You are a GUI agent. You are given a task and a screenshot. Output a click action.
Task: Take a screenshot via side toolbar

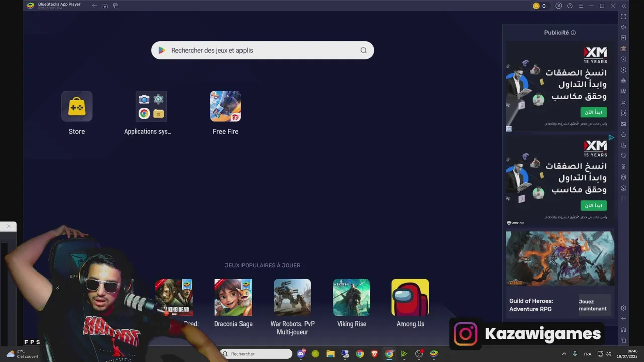[623, 102]
